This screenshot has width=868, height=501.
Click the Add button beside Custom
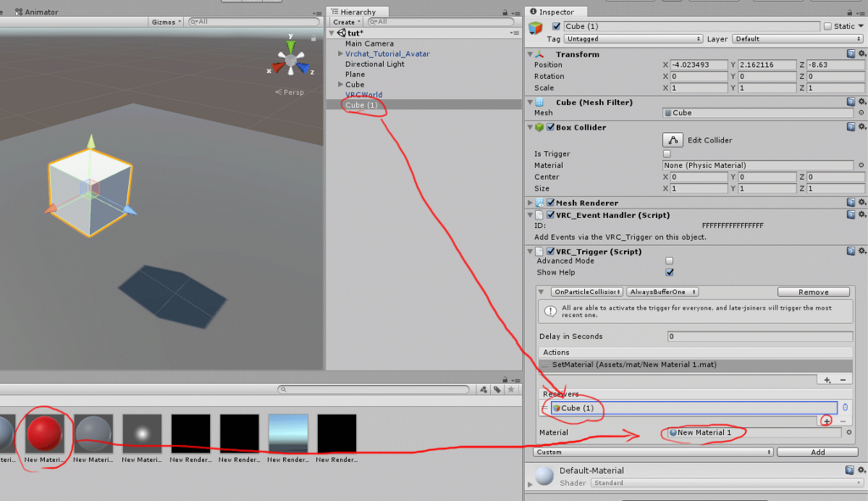click(x=818, y=452)
